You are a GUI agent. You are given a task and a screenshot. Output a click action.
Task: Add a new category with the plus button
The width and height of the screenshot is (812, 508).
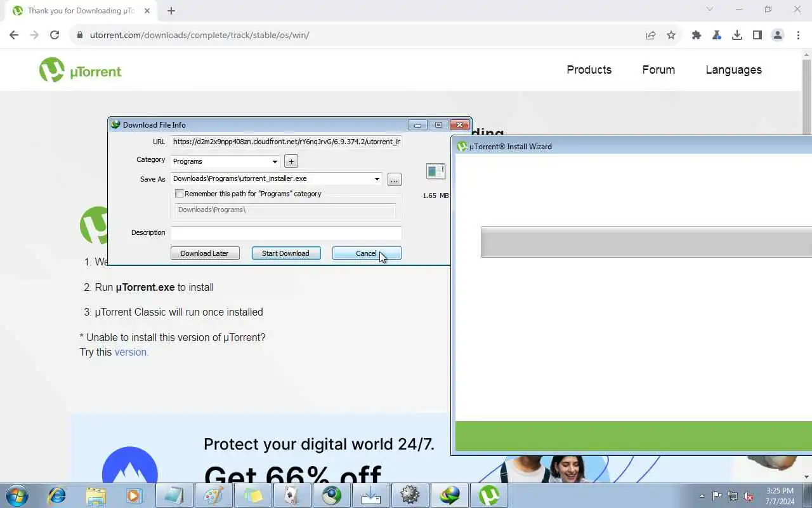click(x=291, y=161)
